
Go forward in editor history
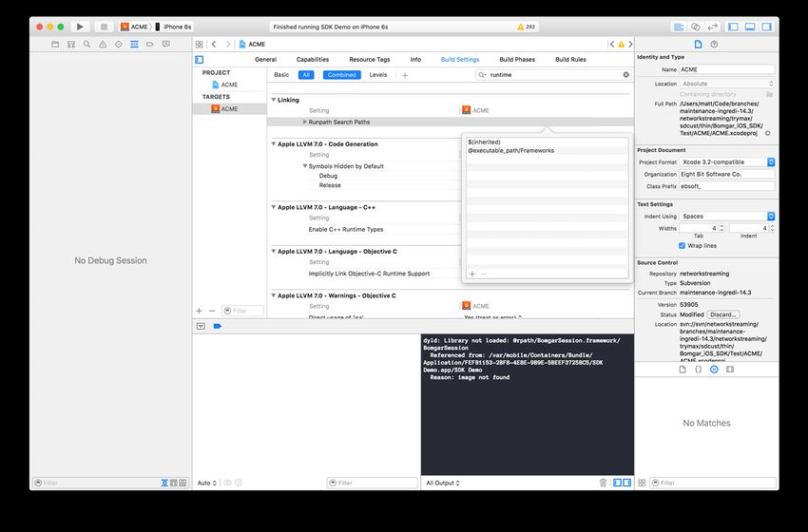point(228,45)
